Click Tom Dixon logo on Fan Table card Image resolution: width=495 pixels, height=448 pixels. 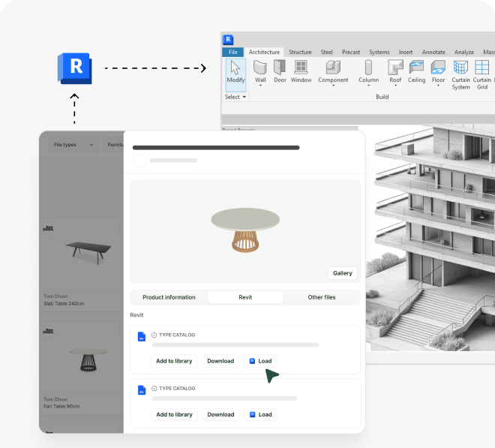pyautogui.click(x=48, y=331)
